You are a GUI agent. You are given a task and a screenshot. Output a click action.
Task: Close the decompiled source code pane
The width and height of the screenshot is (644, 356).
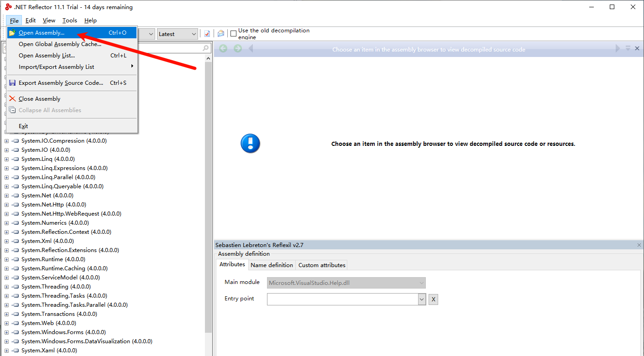tap(637, 48)
